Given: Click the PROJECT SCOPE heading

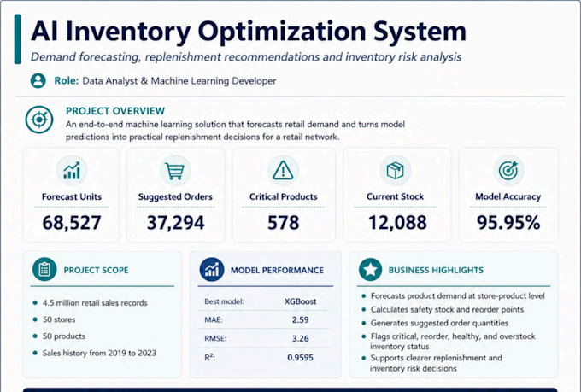Looking at the screenshot, I should [x=96, y=270].
